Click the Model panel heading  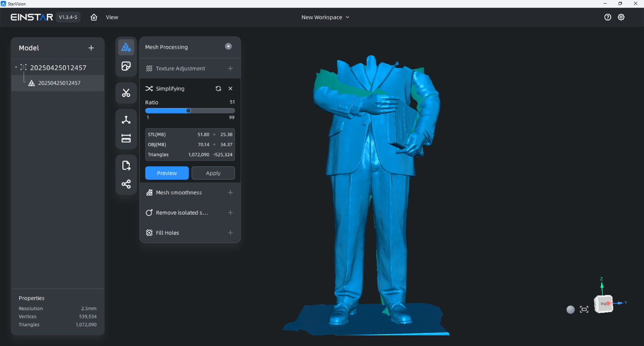[x=29, y=48]
